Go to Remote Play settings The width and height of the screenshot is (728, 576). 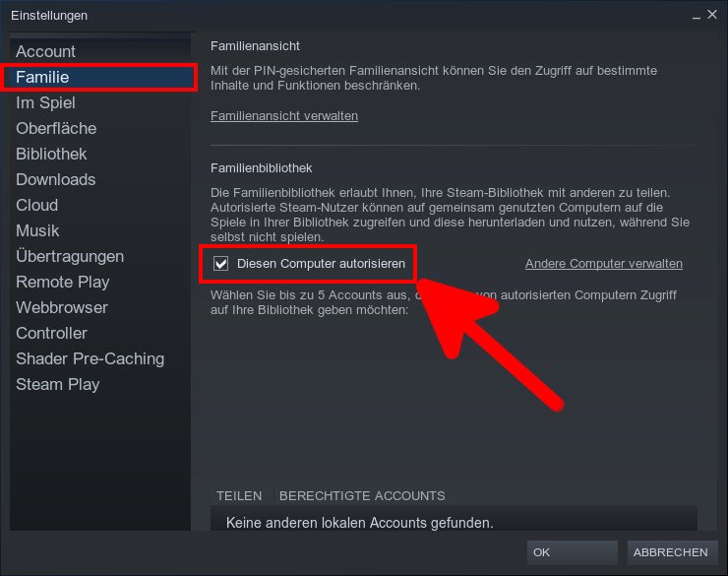62,282
